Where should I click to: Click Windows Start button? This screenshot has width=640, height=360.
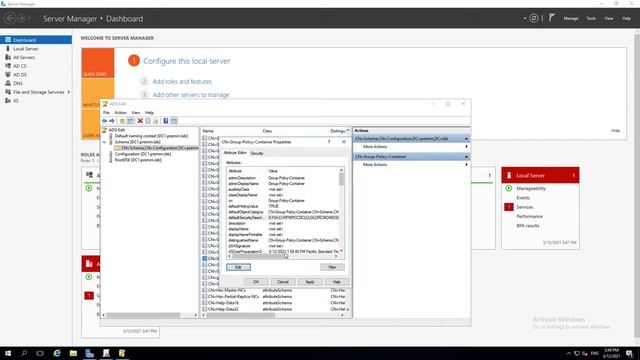pyautogui.click(x=8, y=353)
